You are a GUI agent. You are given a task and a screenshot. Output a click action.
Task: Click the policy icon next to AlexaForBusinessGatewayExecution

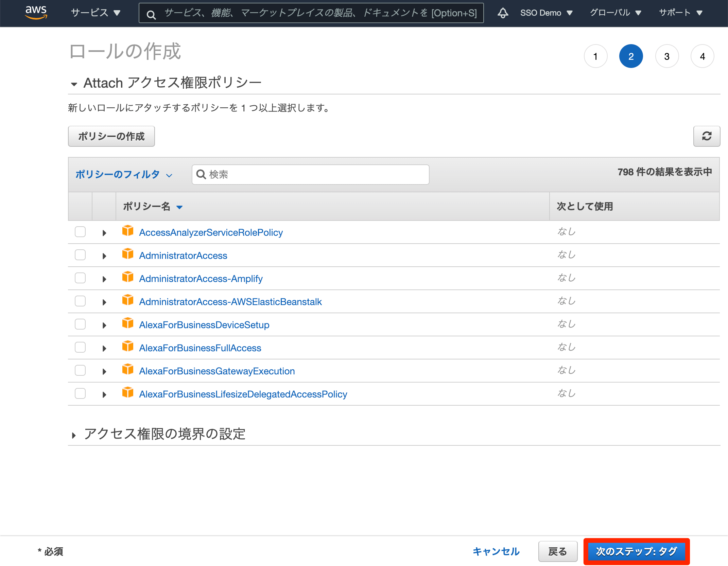[128, 370]
